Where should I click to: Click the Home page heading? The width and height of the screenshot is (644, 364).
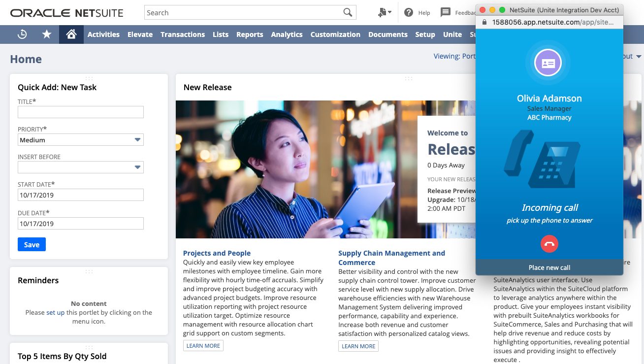click(x=26, y=59)
